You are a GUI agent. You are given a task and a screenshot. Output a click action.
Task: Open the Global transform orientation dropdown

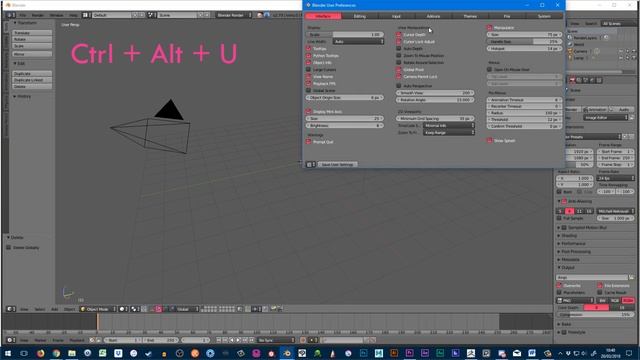click(x=187, y=309)
